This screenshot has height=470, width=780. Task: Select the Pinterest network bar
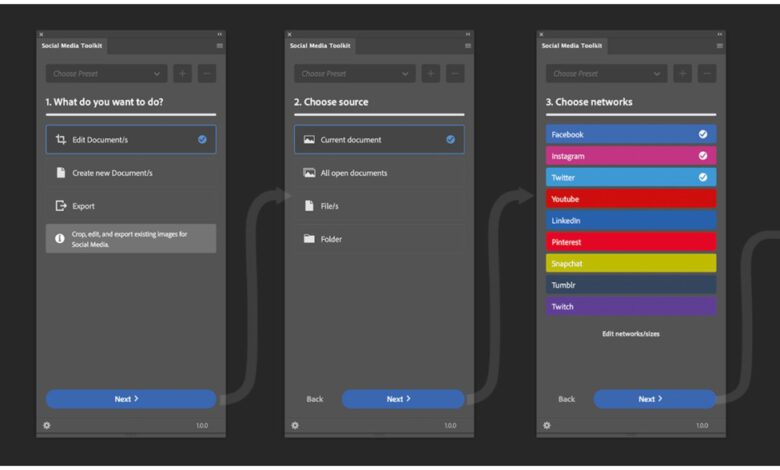click(631, 242)
